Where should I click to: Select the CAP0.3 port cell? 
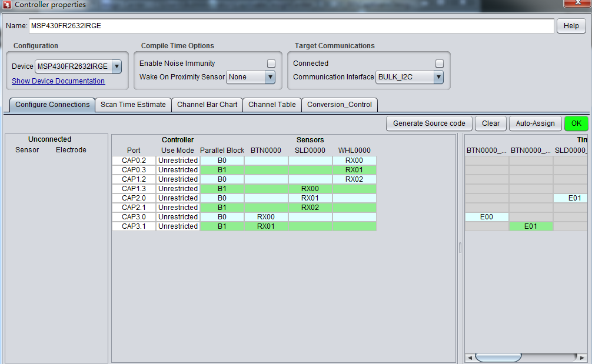click(x=134, y=170)
